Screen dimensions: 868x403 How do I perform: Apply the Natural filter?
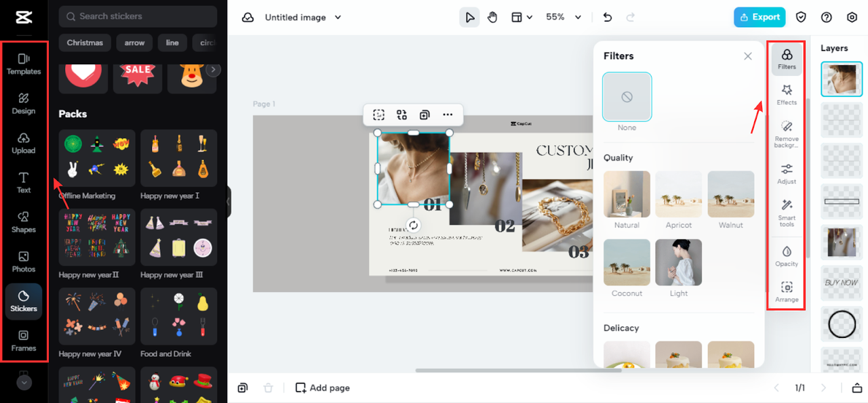point(627,194)
